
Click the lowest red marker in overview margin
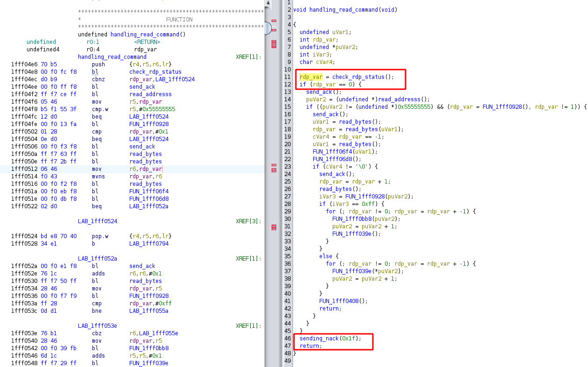(x=274, y=228)
